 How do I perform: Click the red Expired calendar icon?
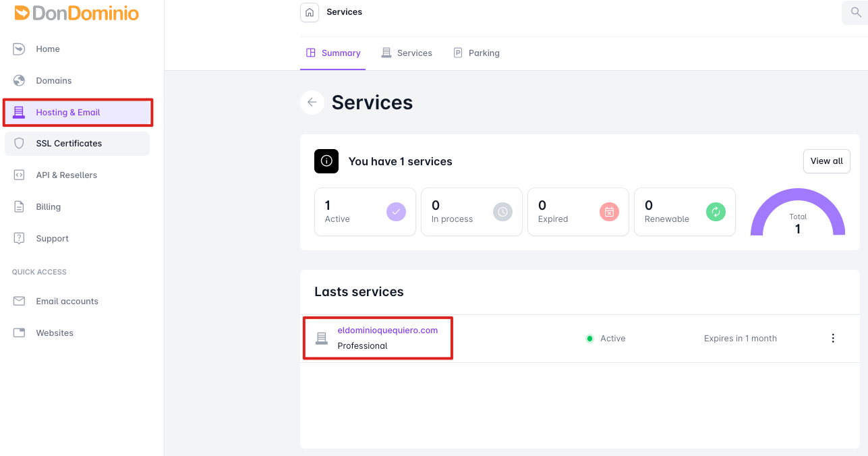[x=609, y=212]
